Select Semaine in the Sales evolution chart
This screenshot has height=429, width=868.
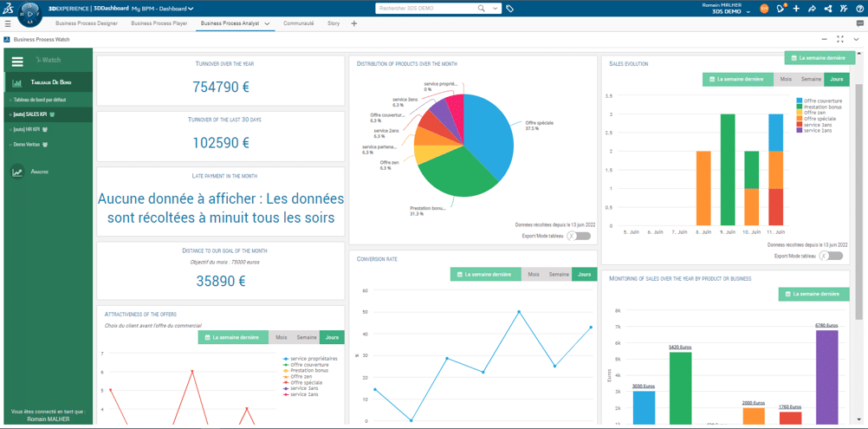[x=811, y=80]
